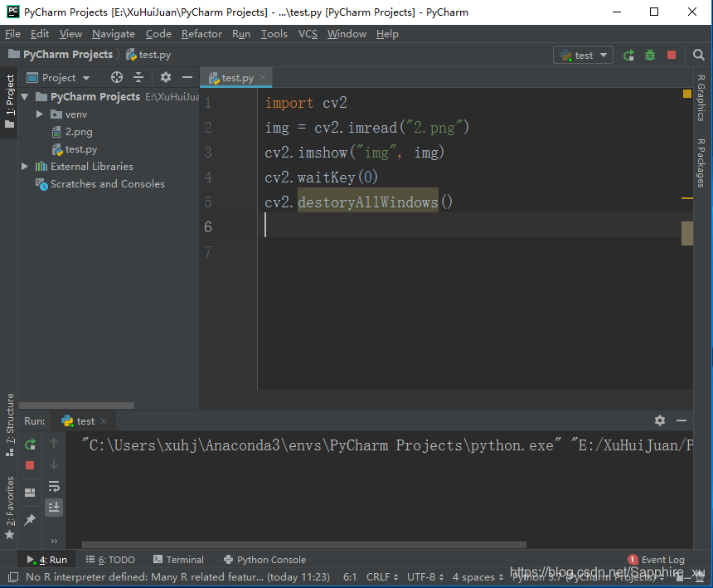Run the test configuration with green Run arrow
The width and height of the screenshot is (713, 588).
click(x=628, y=55)
